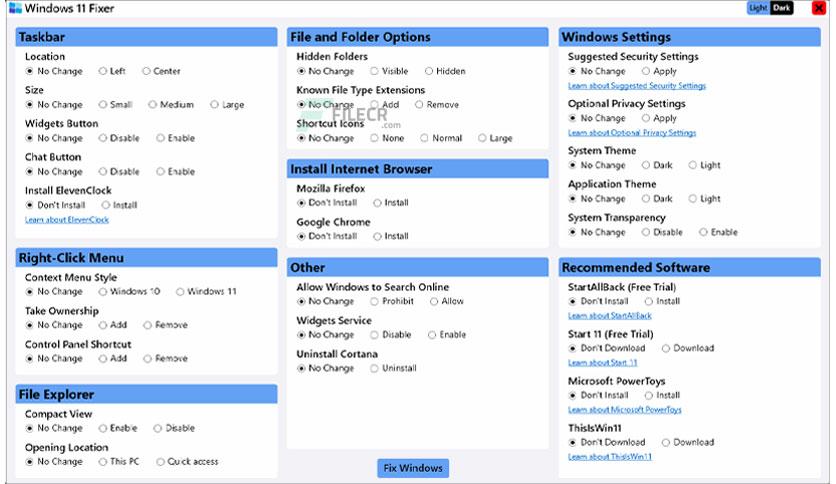This screenshot has height=484, width=836.
Task: Choose Uninstall for Cortana
Action: coord(393,368)
